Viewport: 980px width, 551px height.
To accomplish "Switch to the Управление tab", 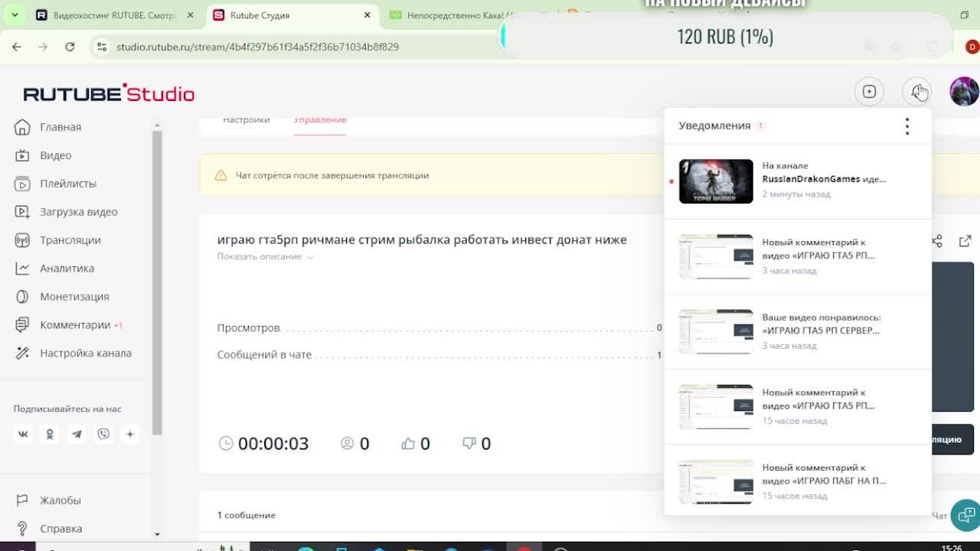I will [320, 120].
